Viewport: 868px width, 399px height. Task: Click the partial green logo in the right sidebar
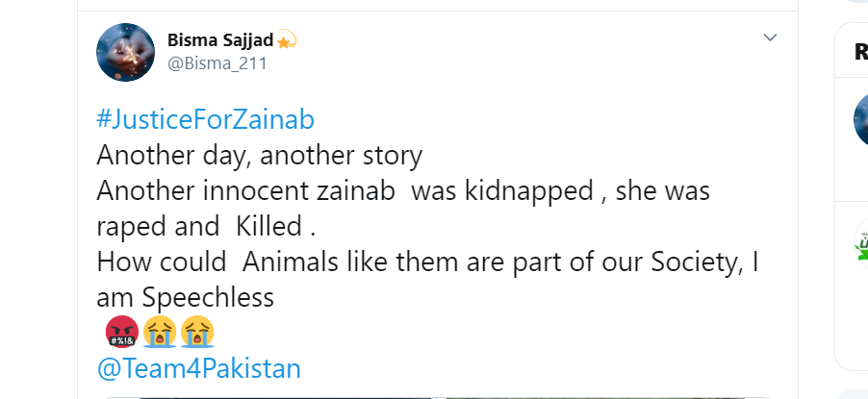click(x=860, y=244)
